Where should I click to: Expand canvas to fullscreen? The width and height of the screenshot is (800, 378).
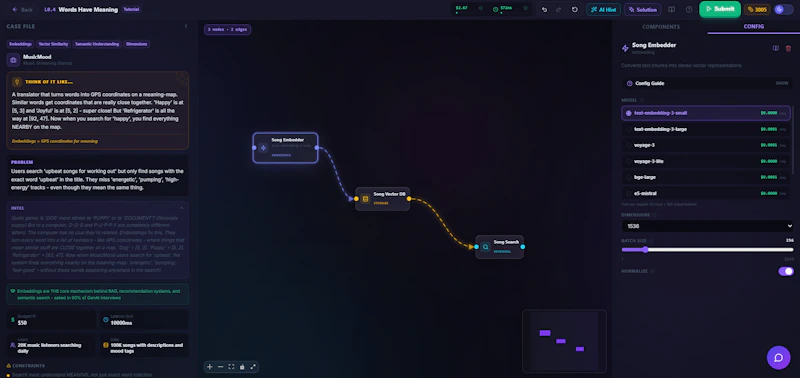(253, 367)
